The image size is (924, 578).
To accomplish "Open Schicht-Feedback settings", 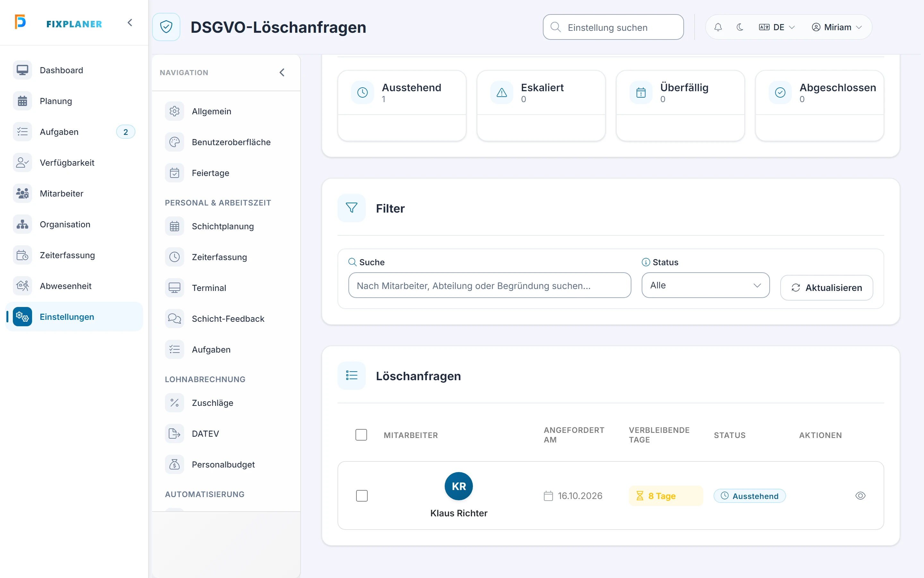I will (226, 319).
